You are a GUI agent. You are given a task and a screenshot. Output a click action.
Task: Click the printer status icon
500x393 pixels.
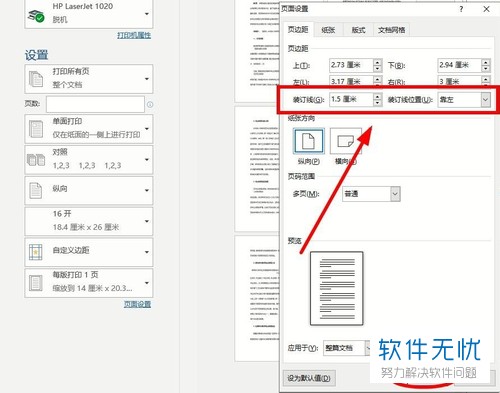pyautogui.click(x=36, y=15)
